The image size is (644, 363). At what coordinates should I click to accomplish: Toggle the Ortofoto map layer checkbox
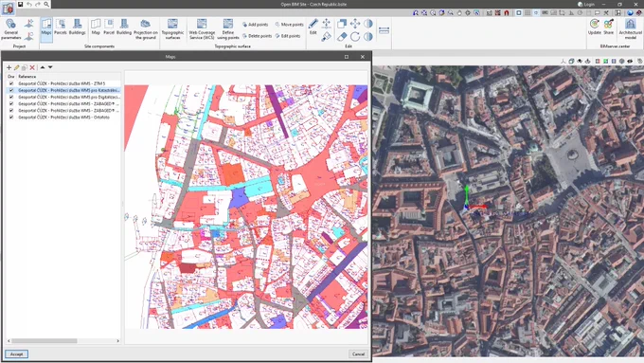[x=11, y=118]
